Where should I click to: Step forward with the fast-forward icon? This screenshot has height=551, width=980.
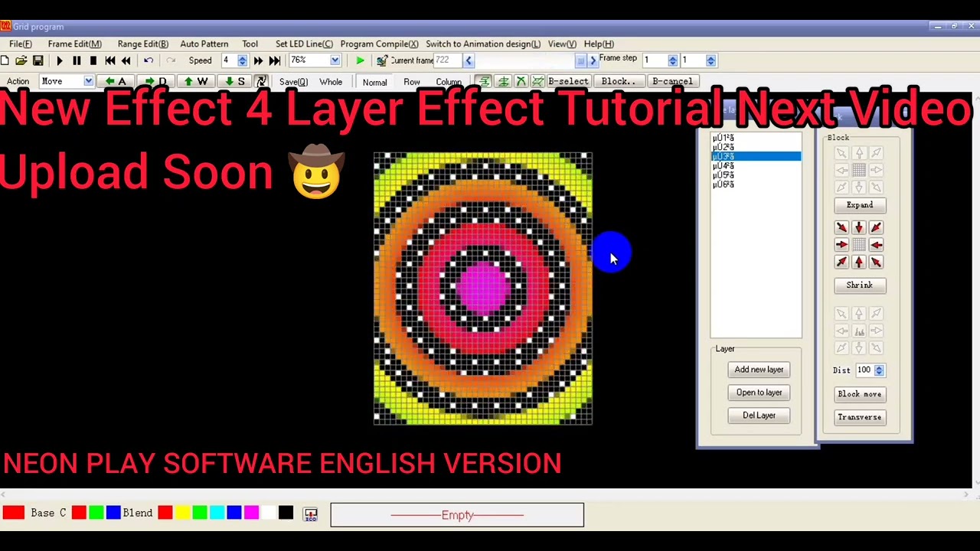258,60
